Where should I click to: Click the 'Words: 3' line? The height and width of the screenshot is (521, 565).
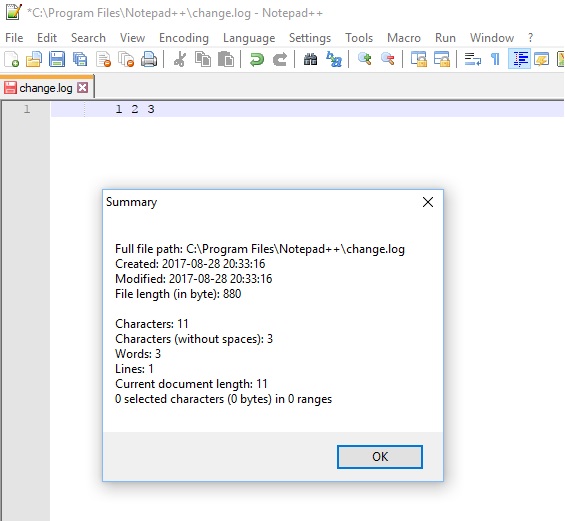(x=138, y=354)
